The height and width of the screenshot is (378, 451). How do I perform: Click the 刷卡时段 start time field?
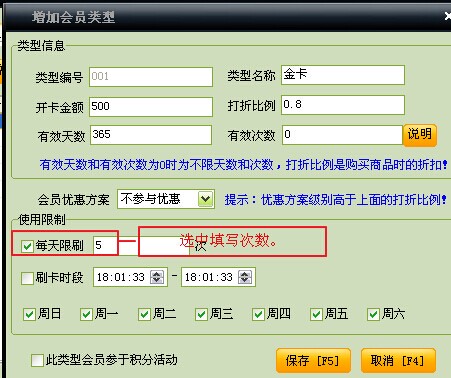pyautogui.click(x=130, y=277)
